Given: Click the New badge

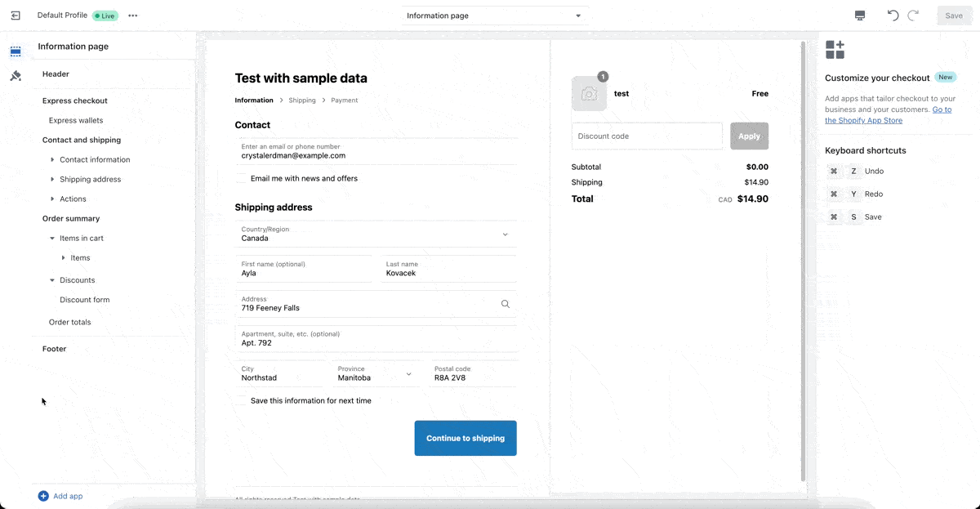Looking at the screenshot, I should coord(945,78).
